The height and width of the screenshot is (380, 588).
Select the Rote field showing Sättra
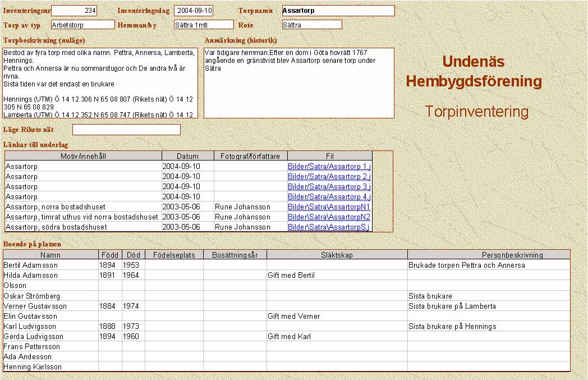tap(311, 25)
